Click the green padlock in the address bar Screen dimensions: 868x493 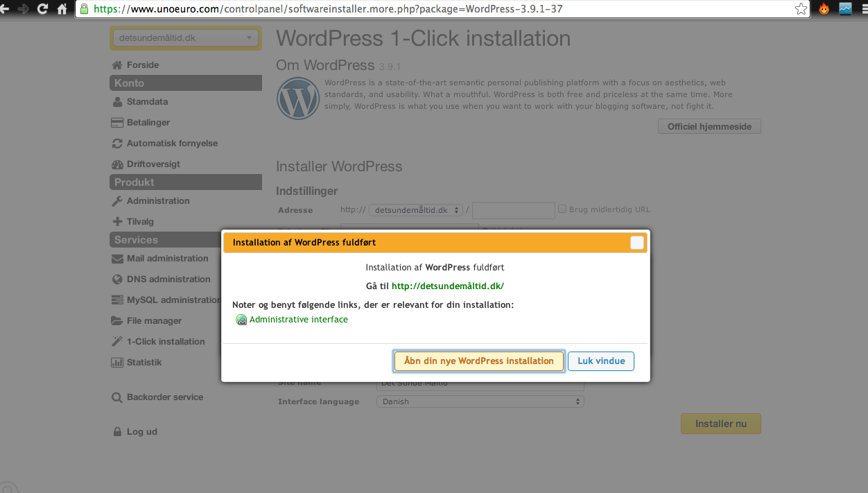tap(85, 9)
